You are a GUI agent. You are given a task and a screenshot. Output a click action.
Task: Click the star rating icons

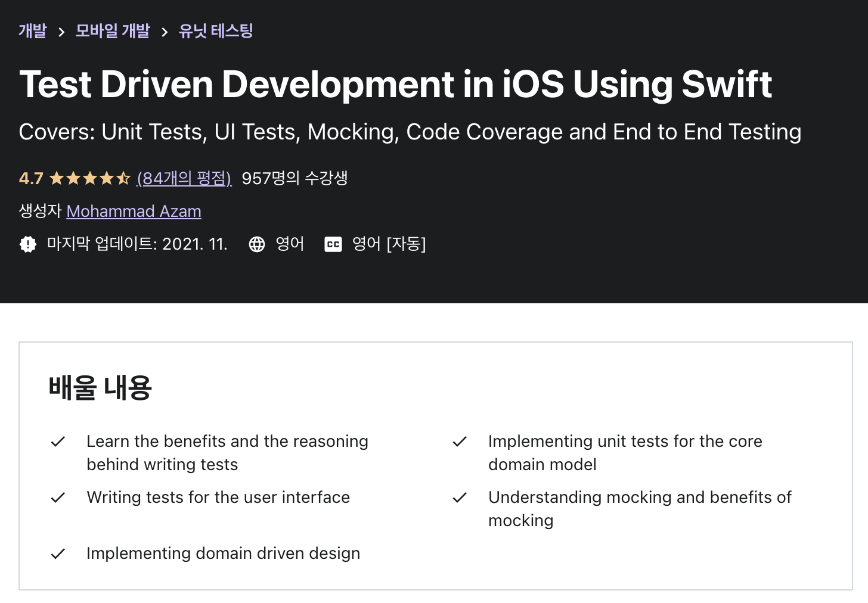click(x=90, y=178)
